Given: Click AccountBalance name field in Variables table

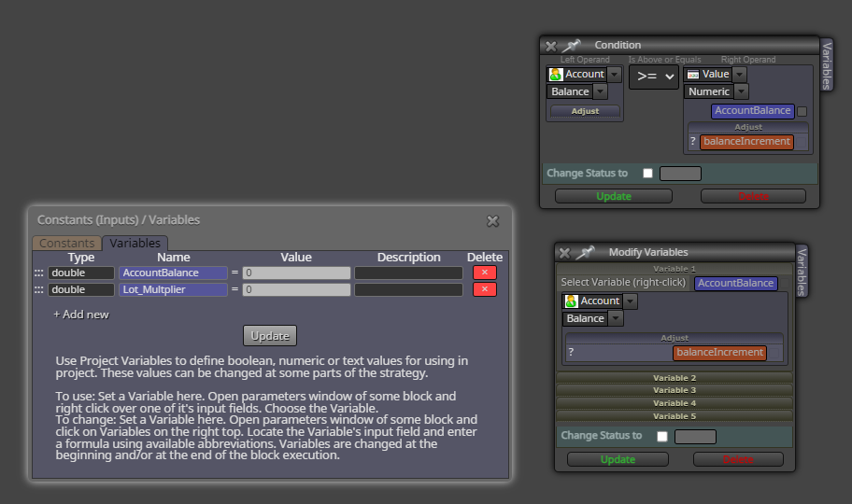Looking at the screenshot, I should point(173,273).
